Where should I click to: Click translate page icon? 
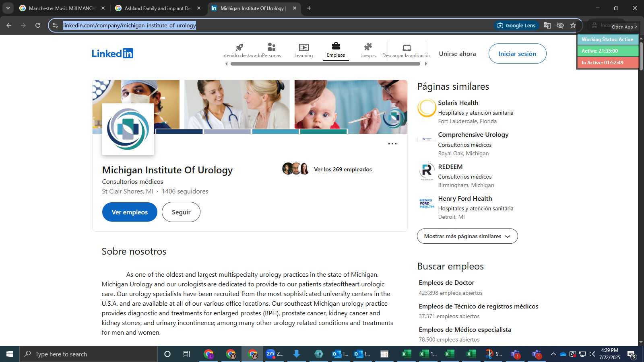click(547, 25)
